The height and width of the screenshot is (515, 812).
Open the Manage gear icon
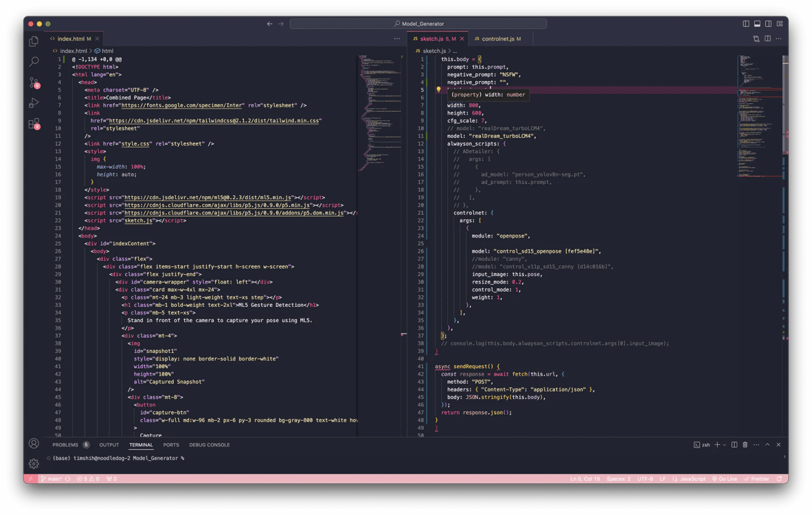coord(33,464)
